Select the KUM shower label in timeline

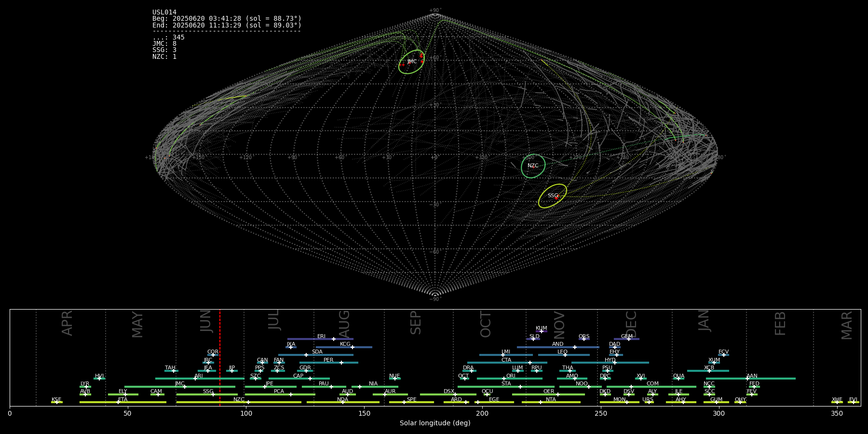click(x=542, y=328)
